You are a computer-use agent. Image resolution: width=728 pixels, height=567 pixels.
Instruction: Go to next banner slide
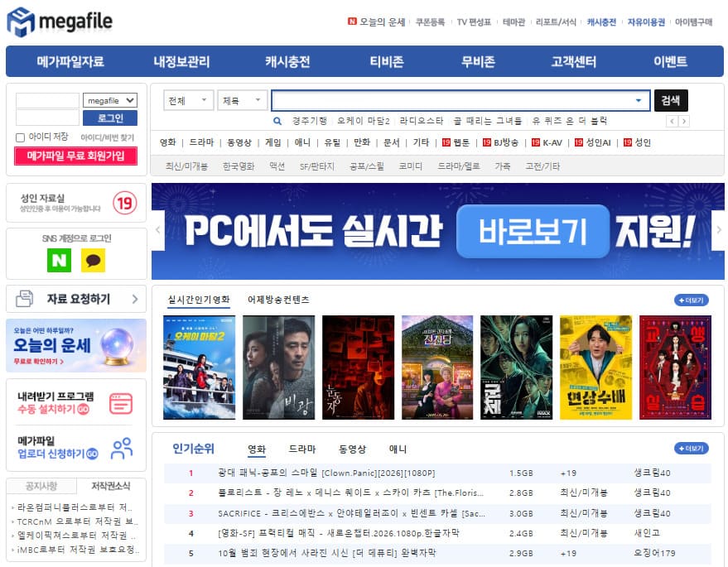(719, 230)
